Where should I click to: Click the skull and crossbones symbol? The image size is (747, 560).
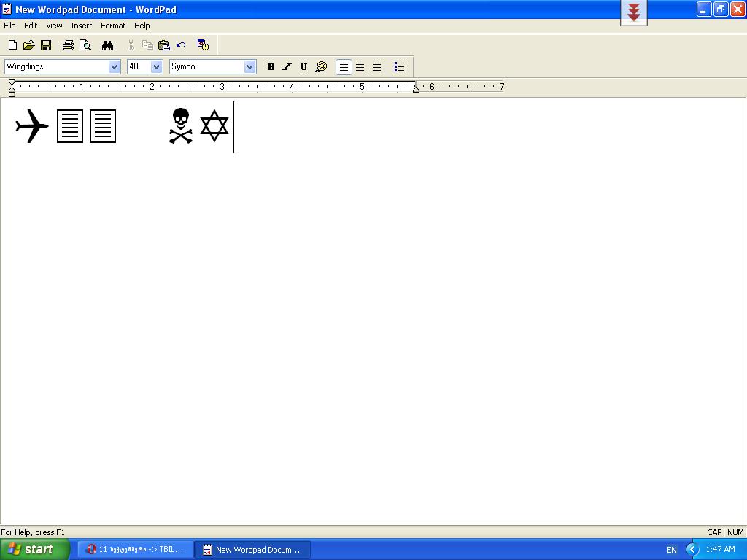(181, 125)
